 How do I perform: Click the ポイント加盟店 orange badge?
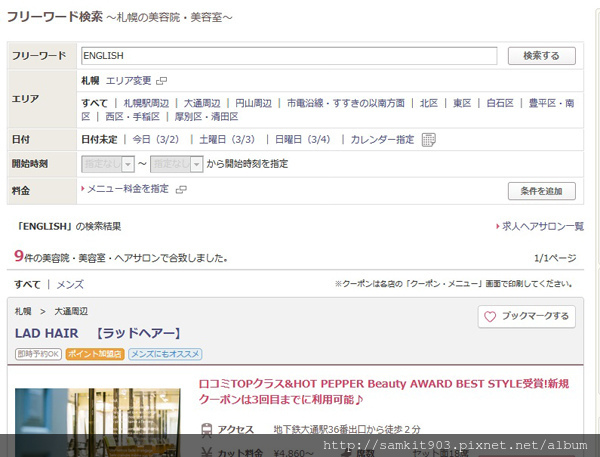(x=95, y=354)
